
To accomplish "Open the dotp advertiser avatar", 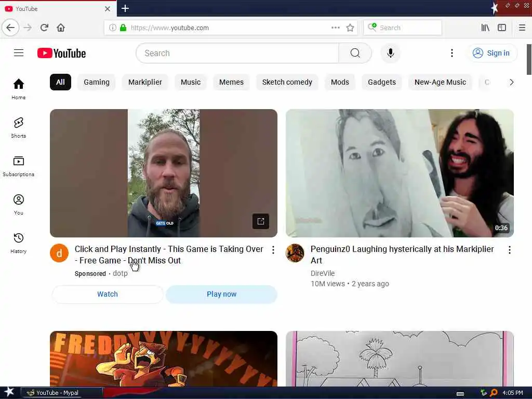I will click(x=59, y=253).
